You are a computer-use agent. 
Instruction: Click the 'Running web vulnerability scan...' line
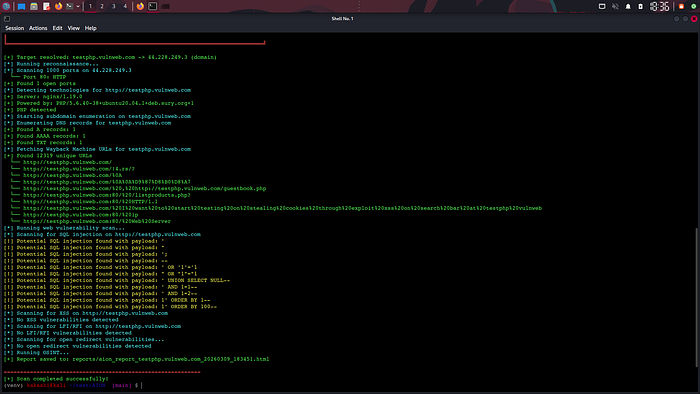point(64,228)
